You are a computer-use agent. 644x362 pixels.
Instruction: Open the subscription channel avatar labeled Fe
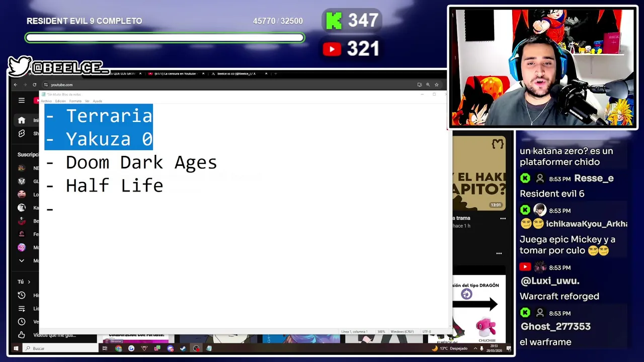[x=22, y=234]
